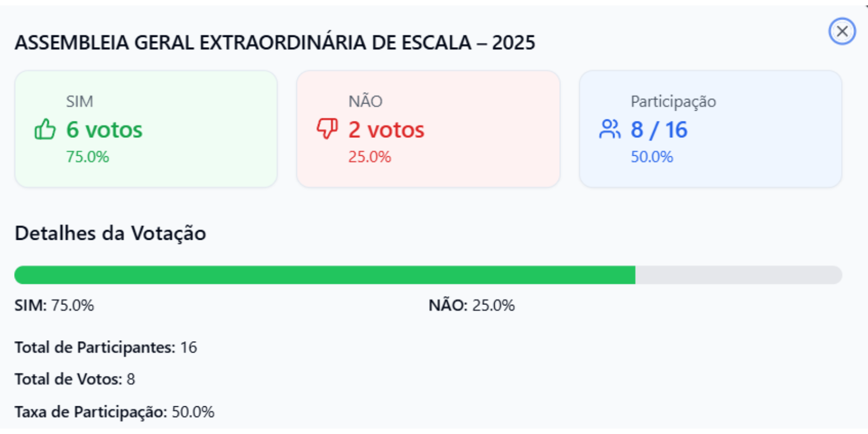868x434 pixels.
Task: Close the assembly results dialog
Action: tap(842, 31)
